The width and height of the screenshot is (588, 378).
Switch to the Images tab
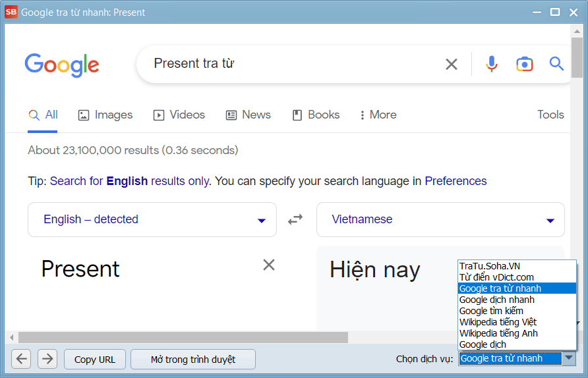click(105, 115)
